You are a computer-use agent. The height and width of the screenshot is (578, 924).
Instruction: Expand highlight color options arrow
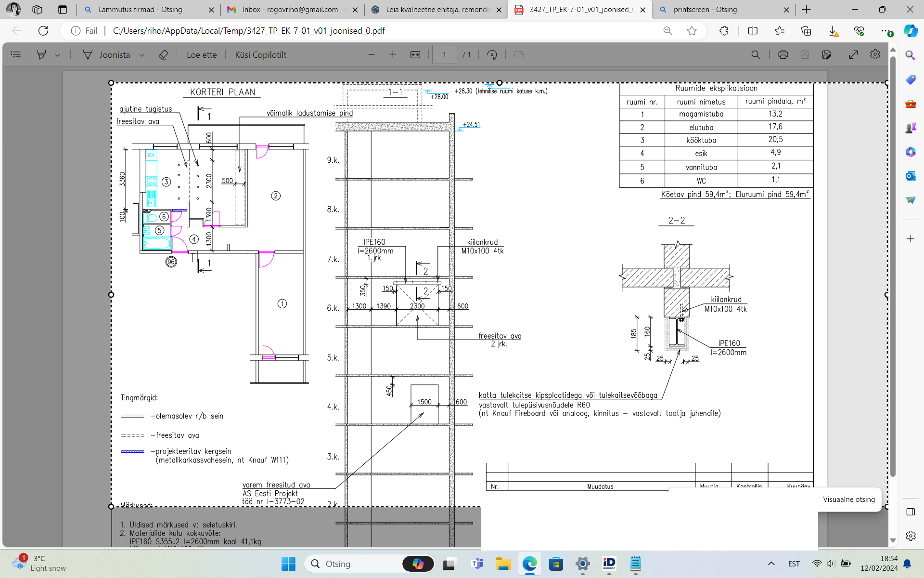click(x=58, y=55)
